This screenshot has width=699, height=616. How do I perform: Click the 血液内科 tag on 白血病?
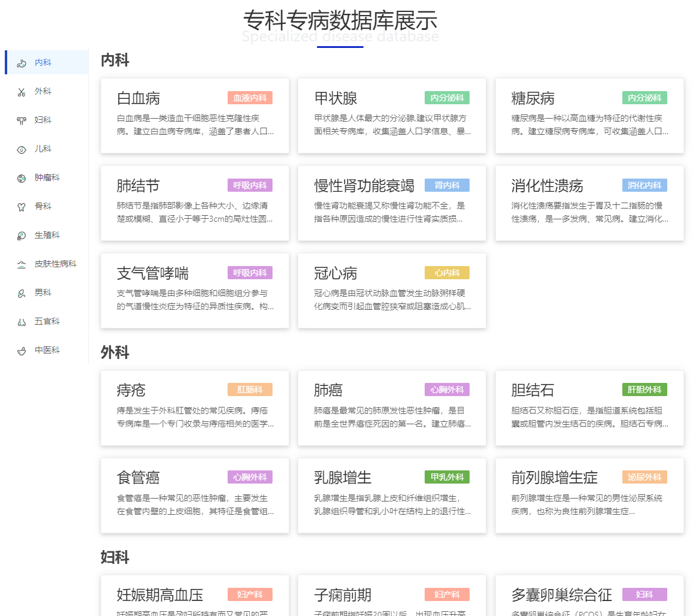pos(250,98)
